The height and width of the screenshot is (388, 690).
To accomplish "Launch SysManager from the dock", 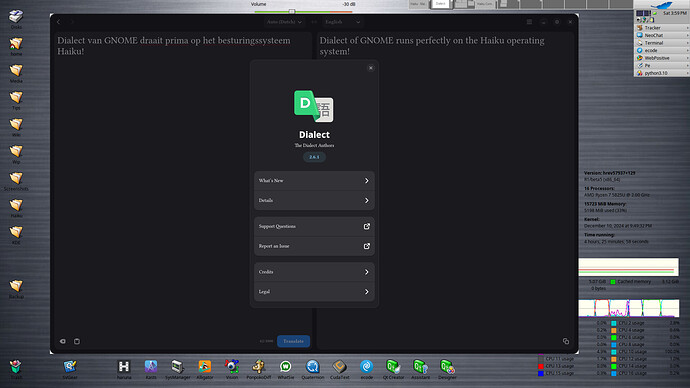I will pyautogui.click(x=178, y=369).
